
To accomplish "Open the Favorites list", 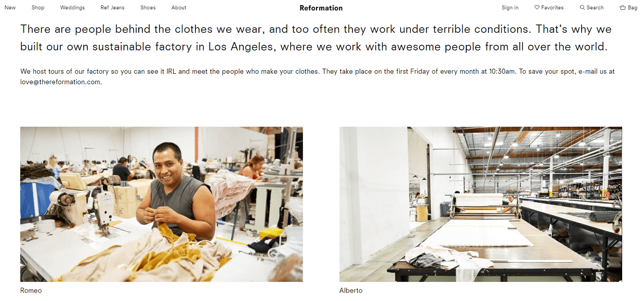I will click(552, 8).
